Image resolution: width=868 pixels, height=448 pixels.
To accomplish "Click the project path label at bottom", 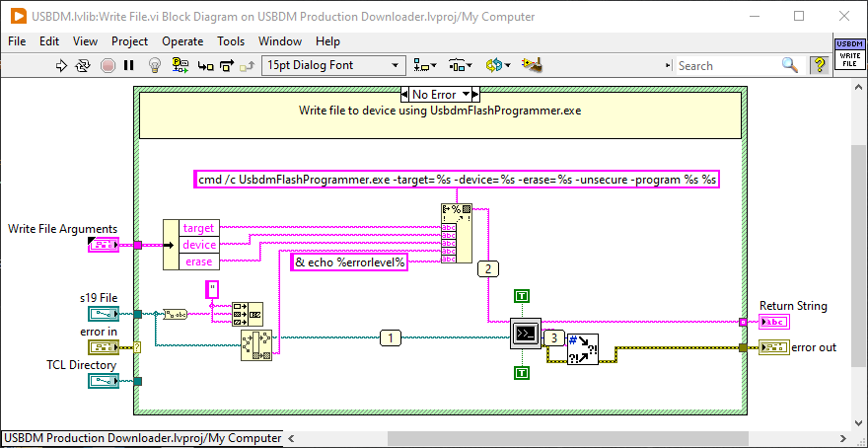I will tap(143, 438).
